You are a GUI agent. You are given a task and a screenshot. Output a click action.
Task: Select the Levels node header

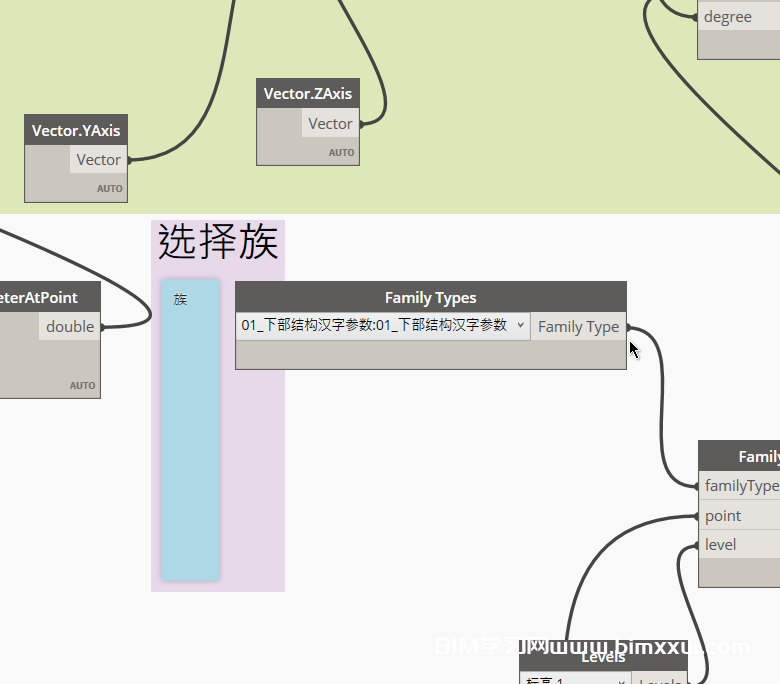(x=602, y=657)
